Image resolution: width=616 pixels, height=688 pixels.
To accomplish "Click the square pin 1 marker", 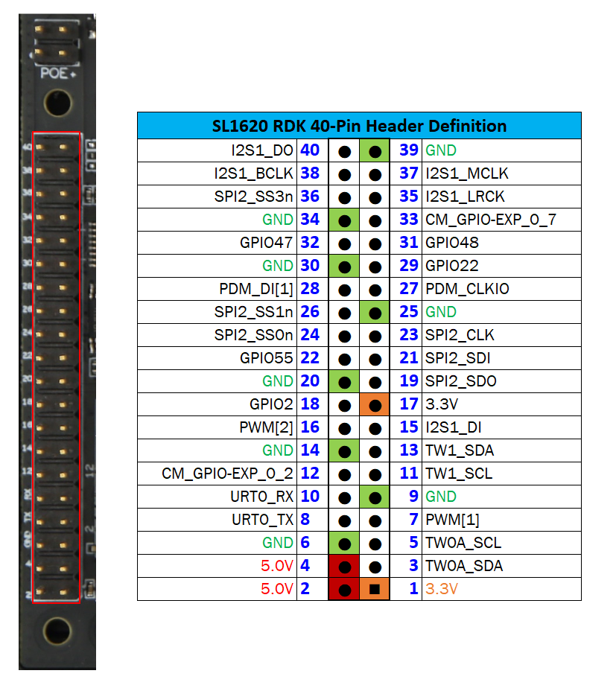I will tap(375, 589).
